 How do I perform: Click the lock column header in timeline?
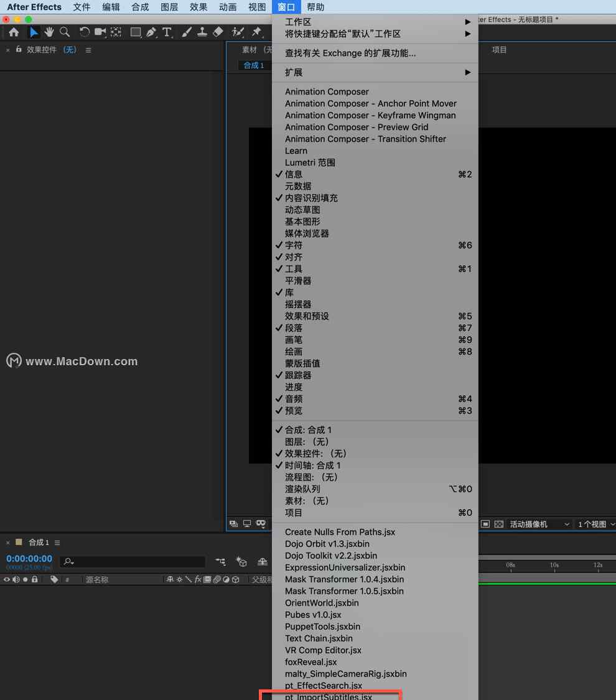click(x=34, y=579)
